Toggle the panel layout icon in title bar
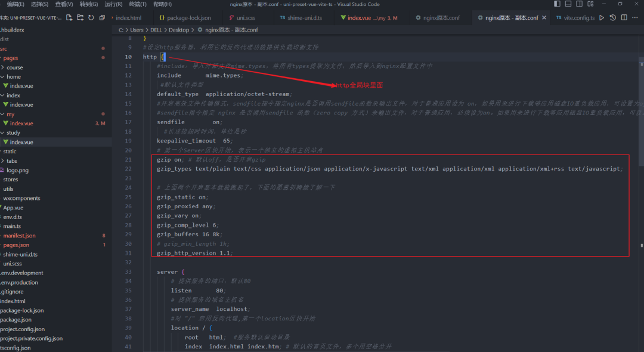 click(567, 4)
